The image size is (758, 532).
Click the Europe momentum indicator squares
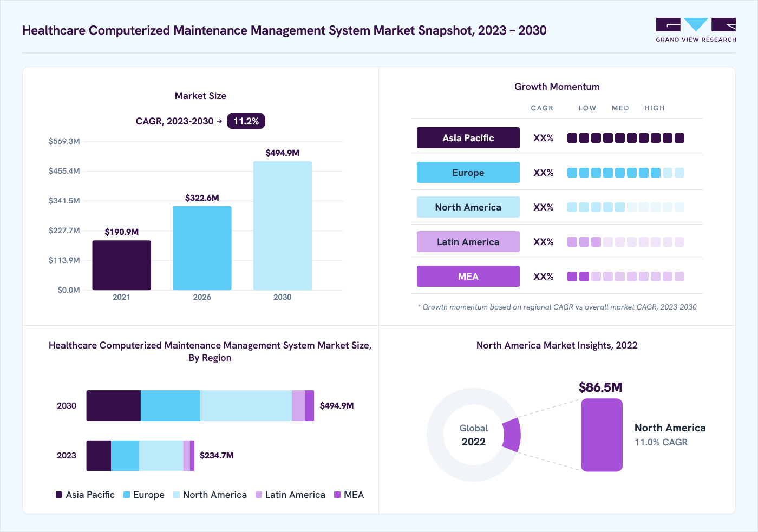(626, 173)
